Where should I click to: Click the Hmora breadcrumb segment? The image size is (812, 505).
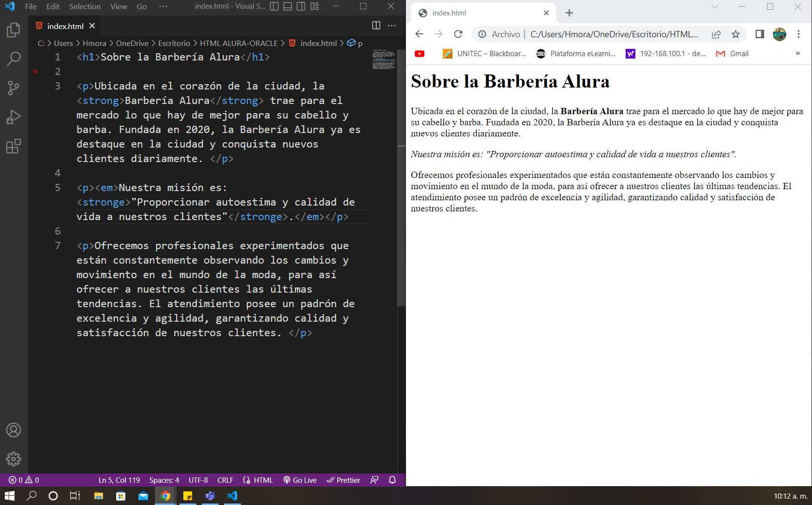tap(94, 43)
